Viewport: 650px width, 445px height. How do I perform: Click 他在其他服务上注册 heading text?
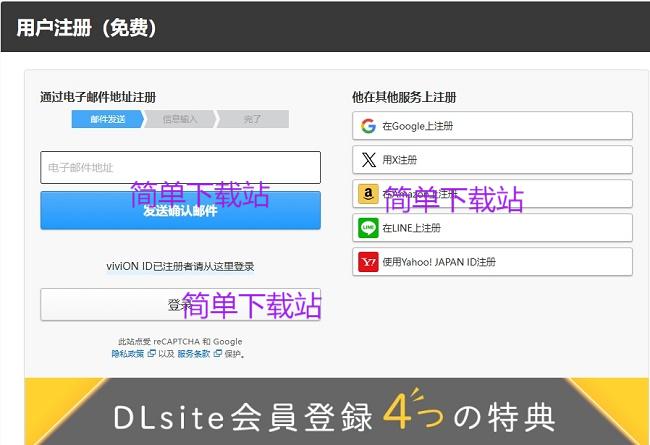404,97
